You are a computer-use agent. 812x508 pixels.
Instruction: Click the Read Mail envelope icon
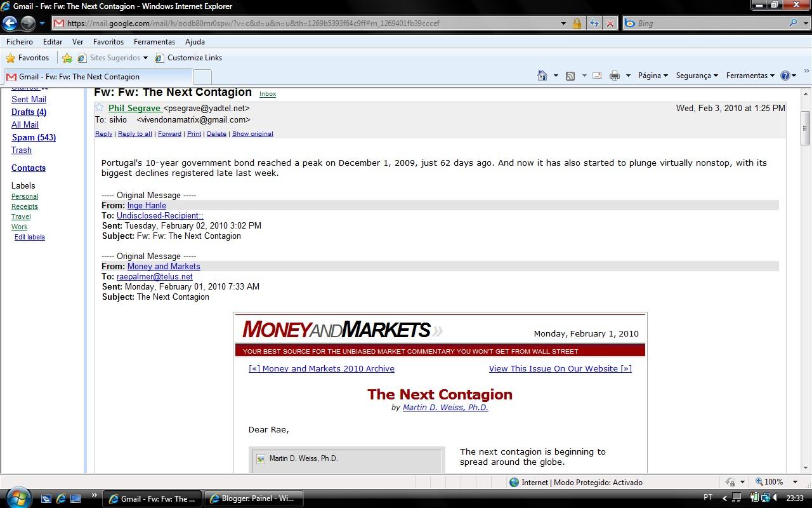[x=597, y=76]
